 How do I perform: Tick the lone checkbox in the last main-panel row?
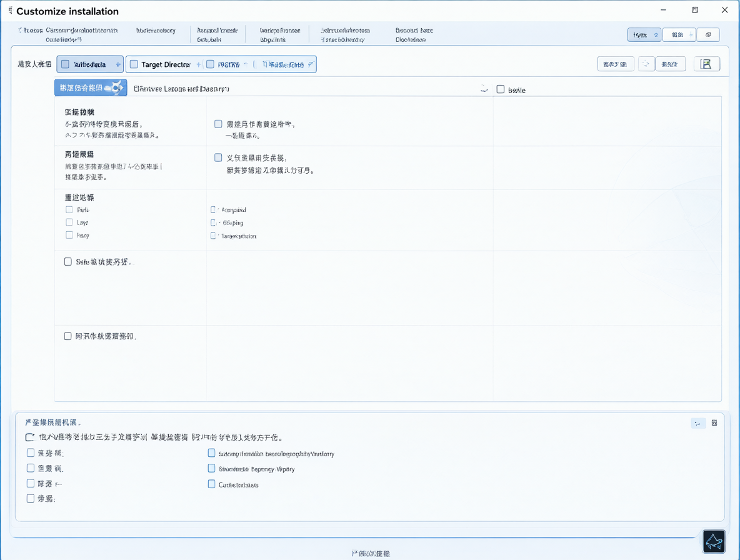point(67,336)
